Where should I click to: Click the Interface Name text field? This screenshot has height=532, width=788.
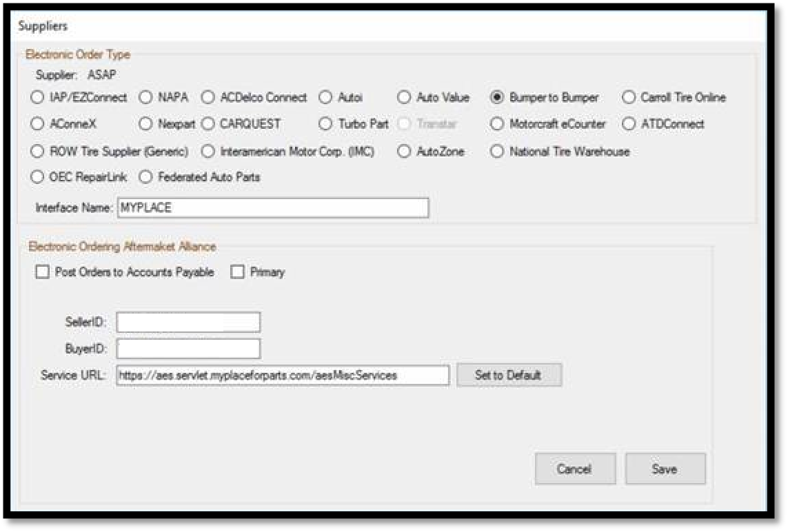tap(272, 207)
